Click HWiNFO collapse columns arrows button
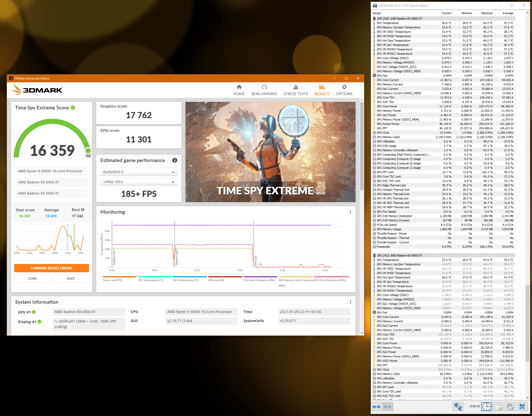Screen dimensions: 532x416 pos(387,407)
